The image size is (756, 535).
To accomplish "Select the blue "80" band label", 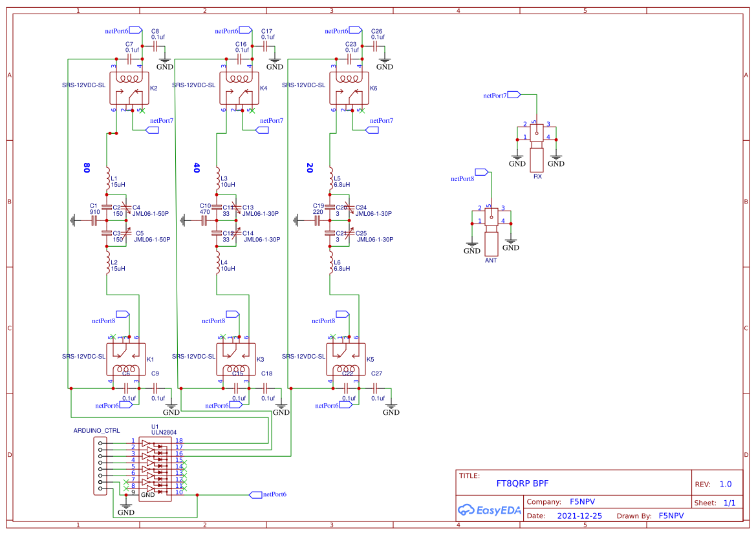I will [87, 168].
